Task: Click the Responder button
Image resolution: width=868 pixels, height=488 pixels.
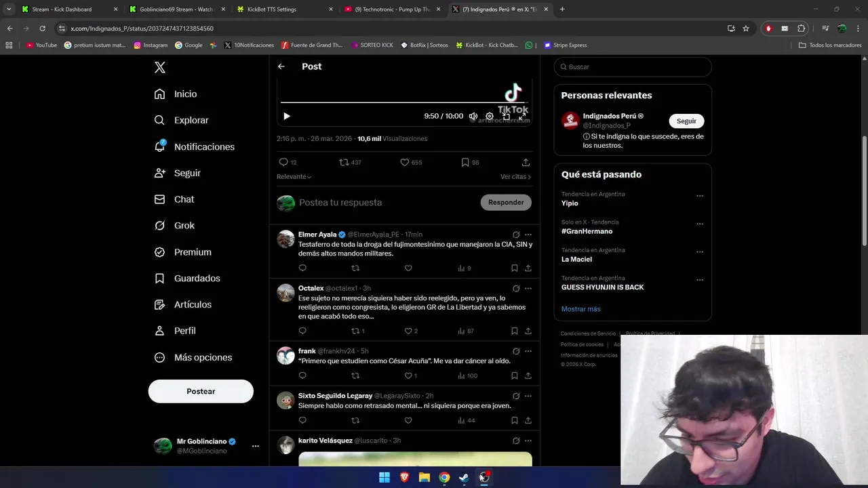Action: coord(506,202)
